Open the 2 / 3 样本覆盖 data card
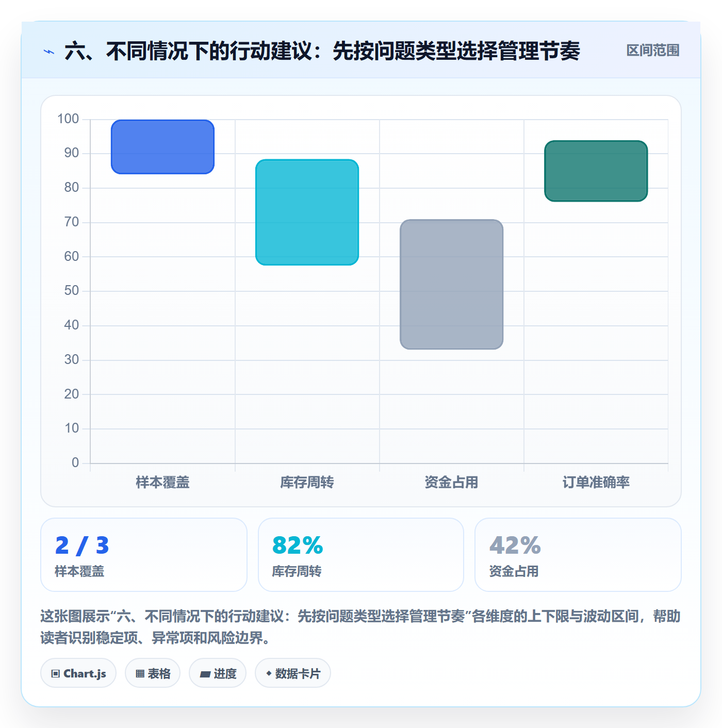The image size is (722, 728). 144,555
